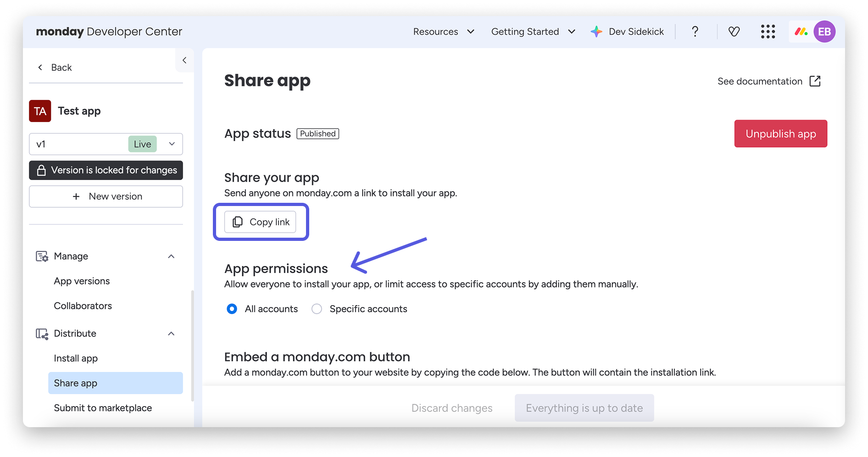Viewport: 868px width, 457px height.
Task: Click the Manage section icon
Action: tap(42, 256)
